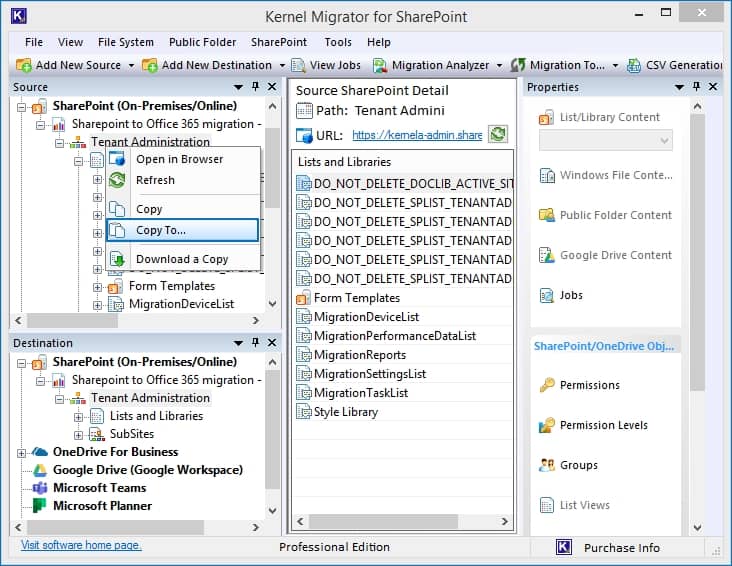Open the File menu
732x566 pixels.
point(34,42)
